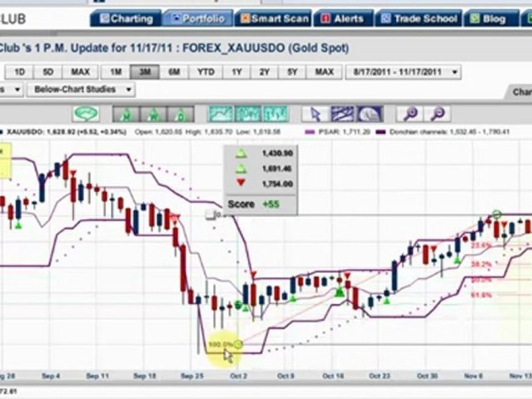Click the zoom out magnifier icon
The image size is (532, 399).
coord(437,114)
